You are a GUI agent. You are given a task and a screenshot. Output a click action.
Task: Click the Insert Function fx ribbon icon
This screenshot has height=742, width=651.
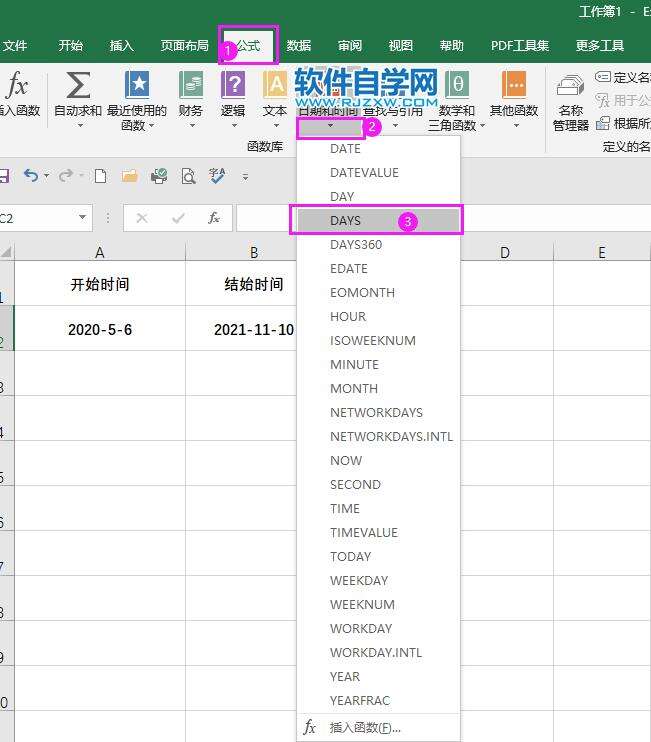point(17,85)
